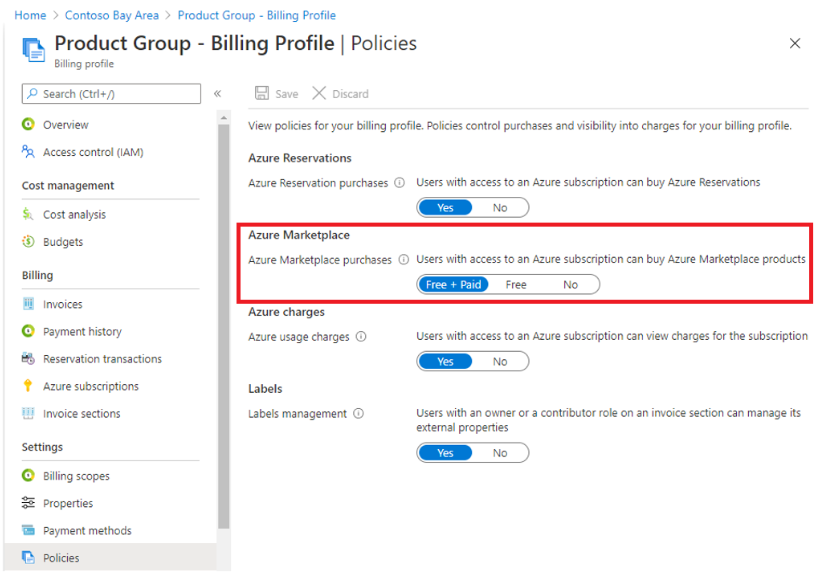The image size is (818, 573).
Task: Set Azure usage charges to No
Action: [500, 362]
